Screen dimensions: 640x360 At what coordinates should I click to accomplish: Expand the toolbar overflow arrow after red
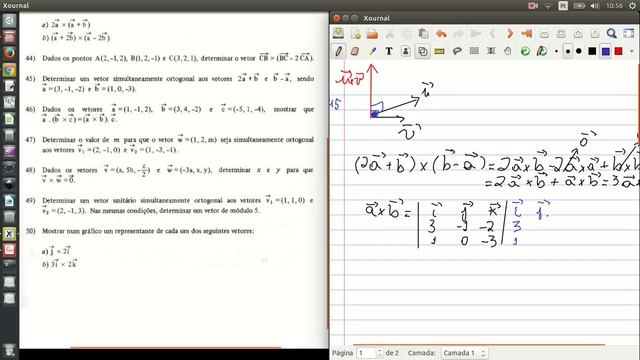pyautogui.click(x=631, y=51)
